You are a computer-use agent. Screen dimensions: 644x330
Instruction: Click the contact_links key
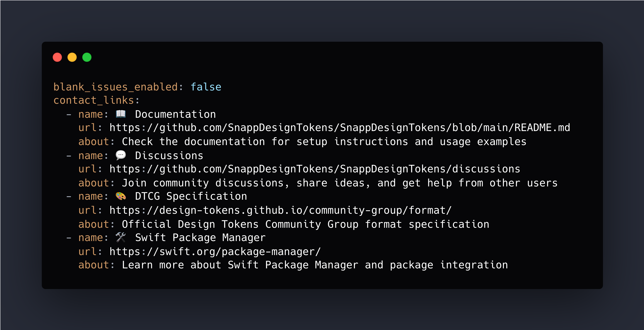coord(94,100)
